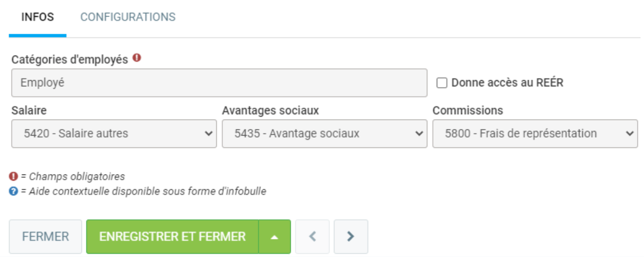Switch to the INFOS tab
The image size is (644, 257).
(x=37, y=18)
